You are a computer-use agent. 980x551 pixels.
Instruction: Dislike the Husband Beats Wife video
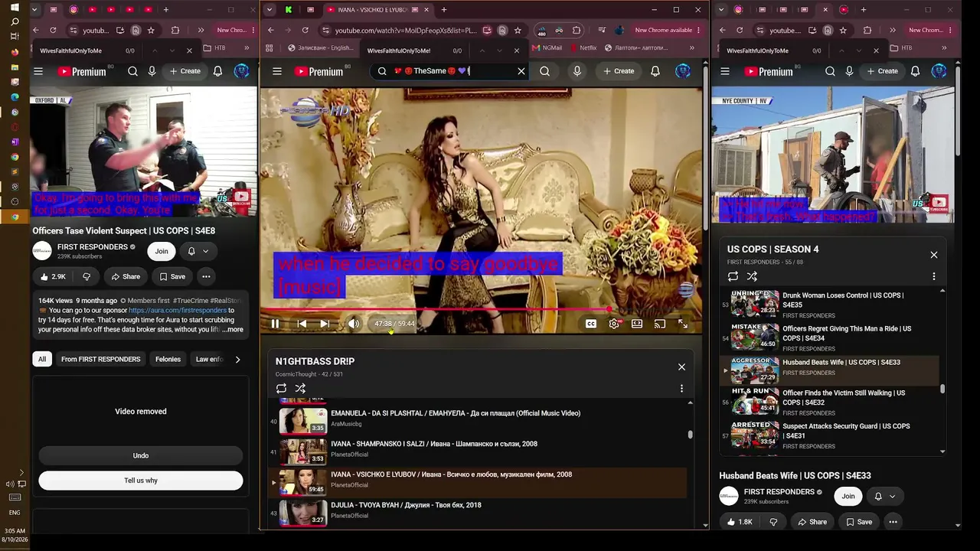pos(773,522)
